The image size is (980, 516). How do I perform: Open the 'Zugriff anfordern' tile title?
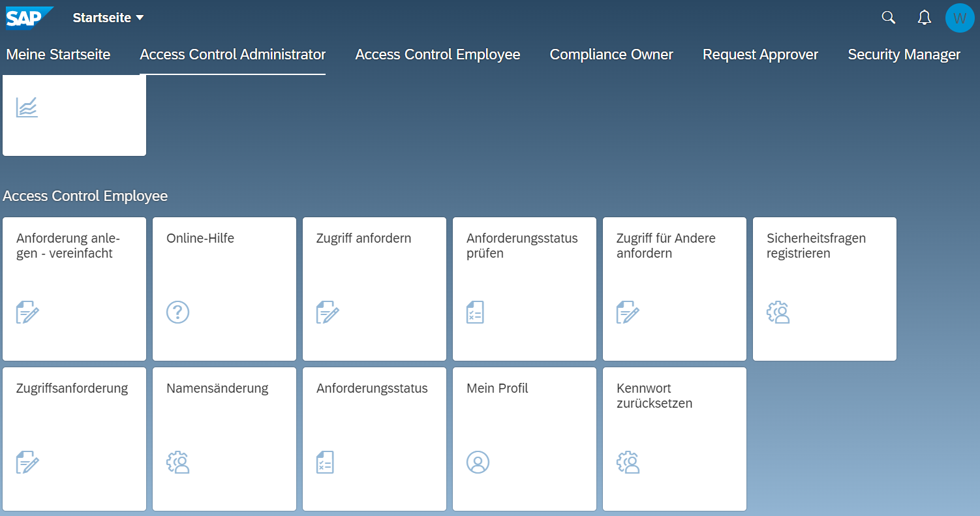coord(364,239)
